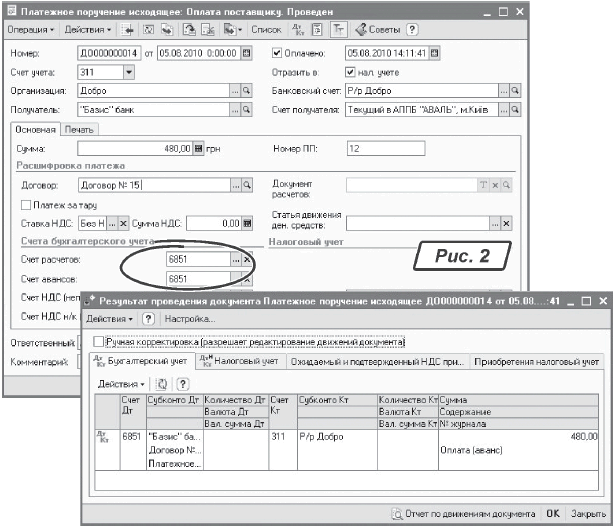
Task: Expand the Счет учета dropdown
Action: [x=129, y=72]
